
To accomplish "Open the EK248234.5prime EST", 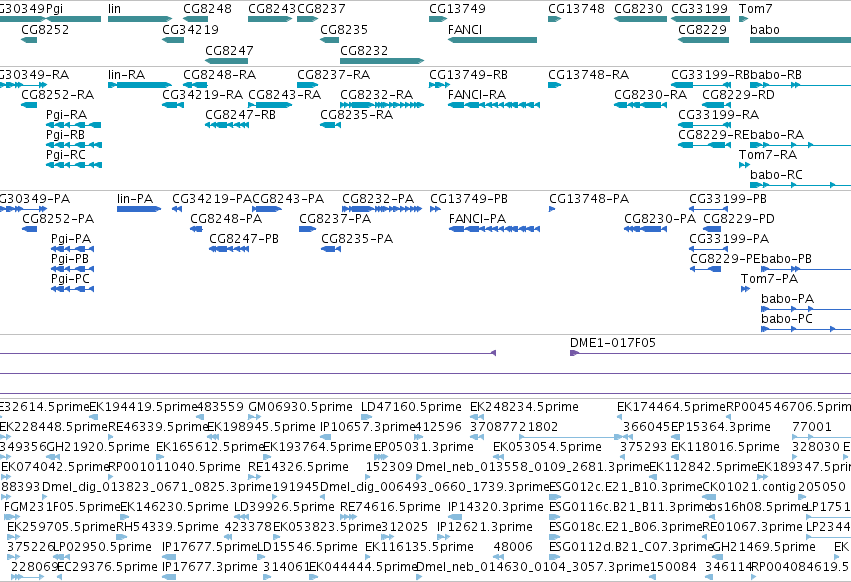I will pyautogui.click(x=477, y=417).
